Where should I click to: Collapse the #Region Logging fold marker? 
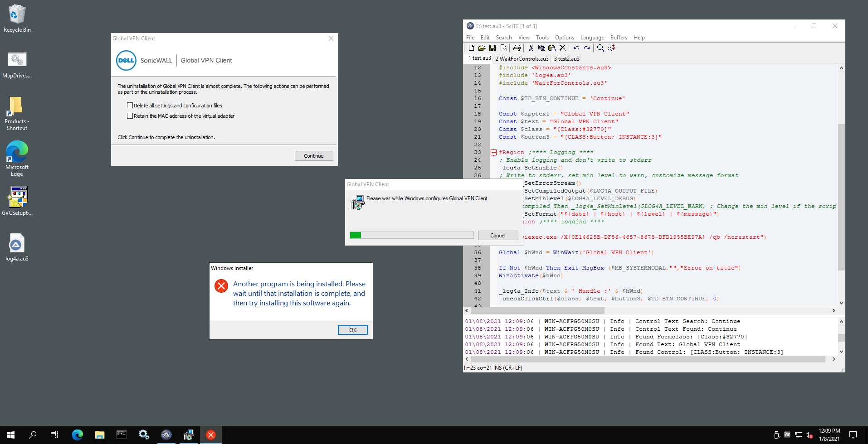(x=493, y=153)
